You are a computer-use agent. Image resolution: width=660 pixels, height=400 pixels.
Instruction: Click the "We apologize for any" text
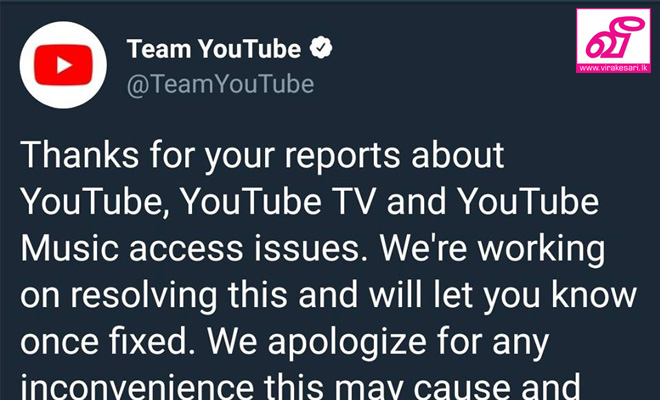[x=378, y=343]
